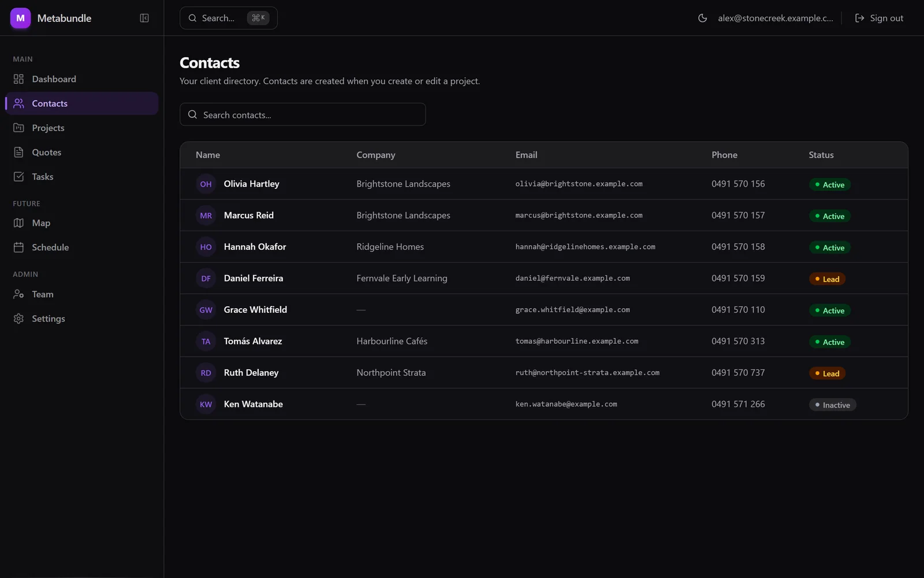Click Daniel Ferreira's Lead status badge

tap(827, 279)
